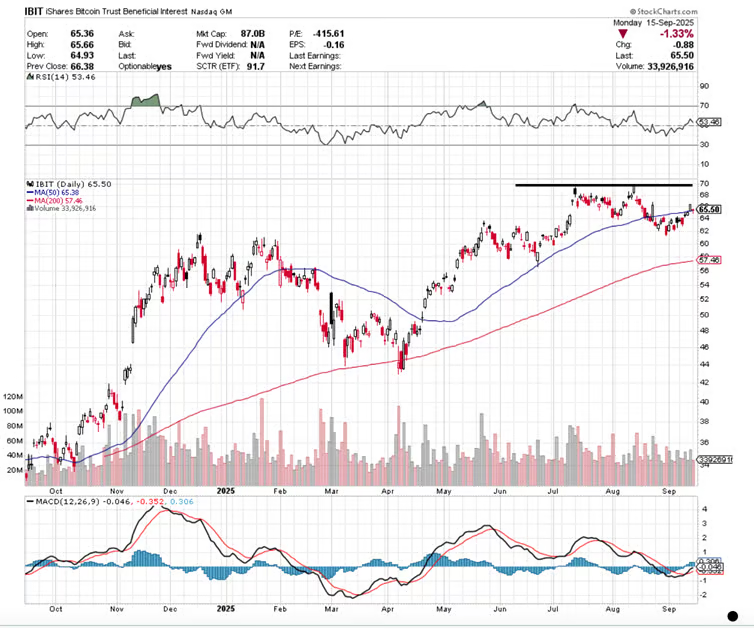Select the Low value 64.93

point(82,56)
